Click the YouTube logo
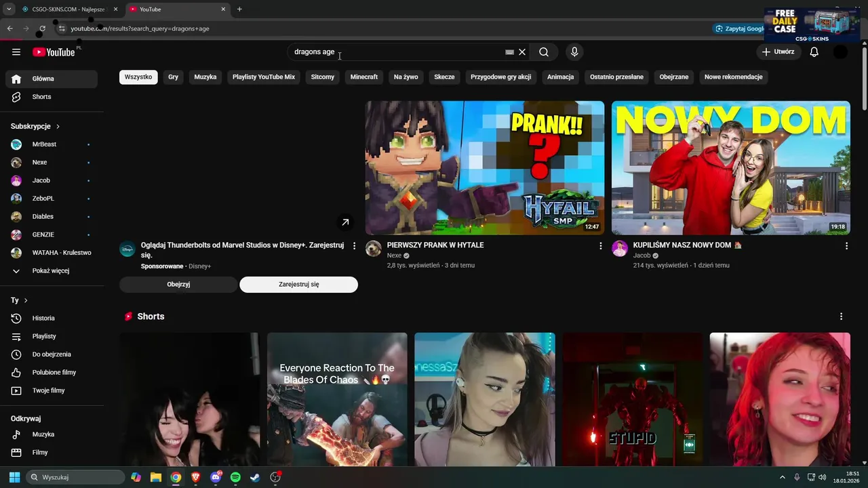 click(54, 52)
